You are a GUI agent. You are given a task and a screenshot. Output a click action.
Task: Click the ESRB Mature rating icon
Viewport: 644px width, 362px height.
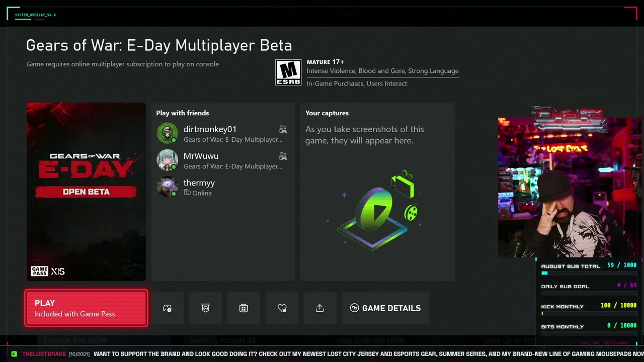pos(288,72)
